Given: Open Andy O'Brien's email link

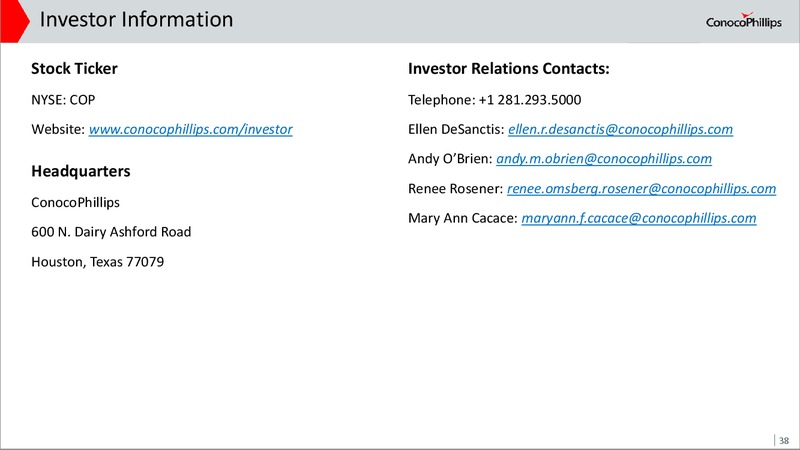Looking at the screenshot, I should point(604,159).
